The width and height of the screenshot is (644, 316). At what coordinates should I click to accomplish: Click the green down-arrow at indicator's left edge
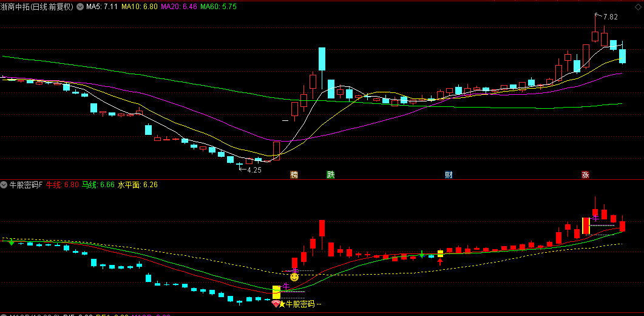(x=12, y=242)
